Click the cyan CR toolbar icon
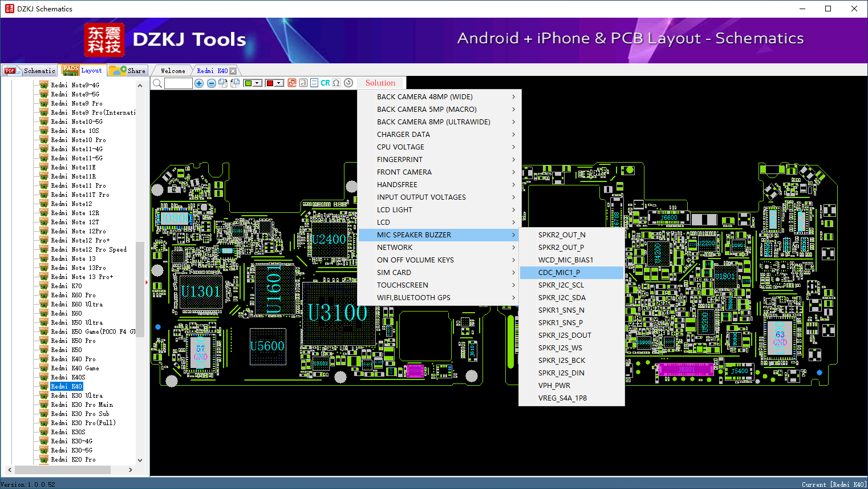This screenshot has width=868, height=489. click(x=325, y=83)
